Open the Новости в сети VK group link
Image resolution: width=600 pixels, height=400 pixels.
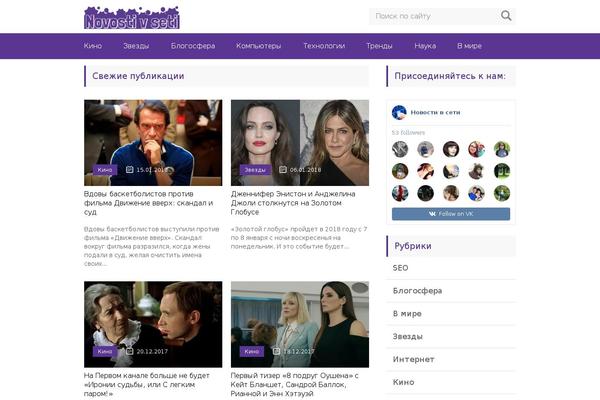pos(435,113)
